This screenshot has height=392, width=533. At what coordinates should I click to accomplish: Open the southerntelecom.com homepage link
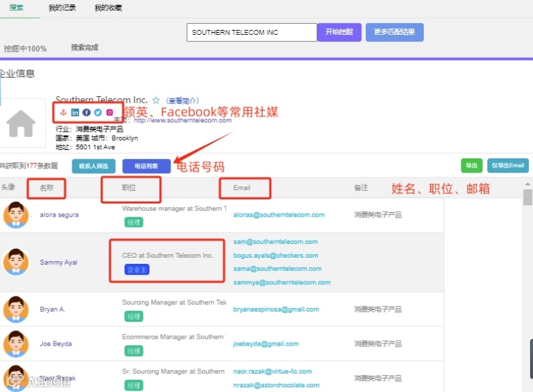(183, 120)
